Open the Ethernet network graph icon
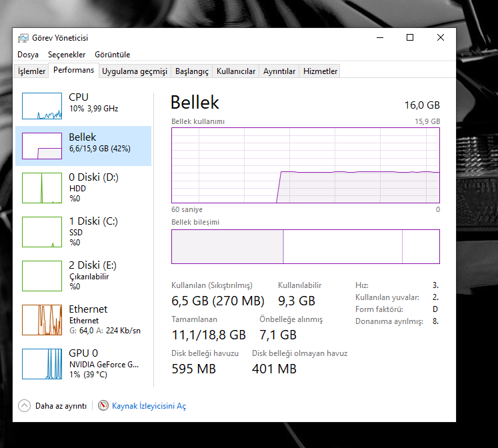Screen dimensions: 498x448 coord(42,320)
